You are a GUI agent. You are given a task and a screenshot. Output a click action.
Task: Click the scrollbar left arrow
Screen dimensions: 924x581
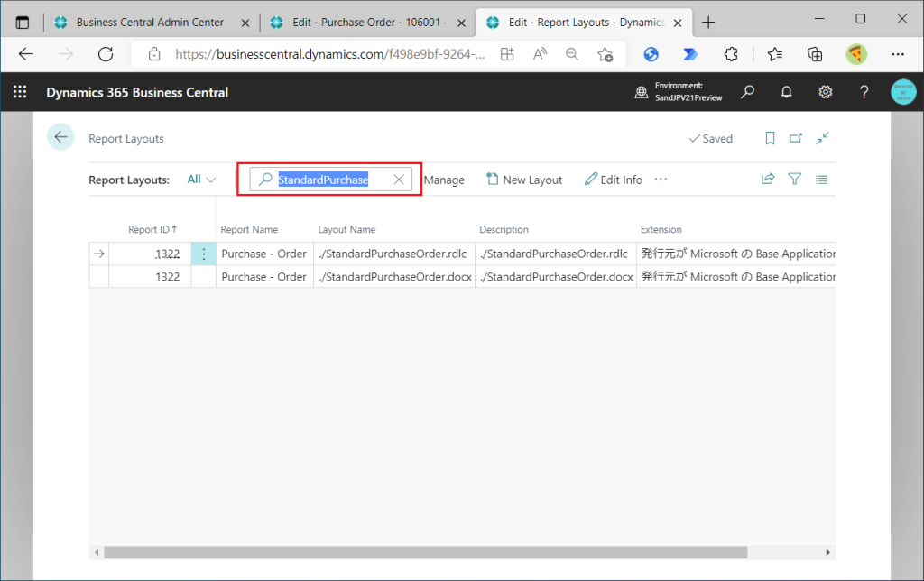[x=97, y=552]
